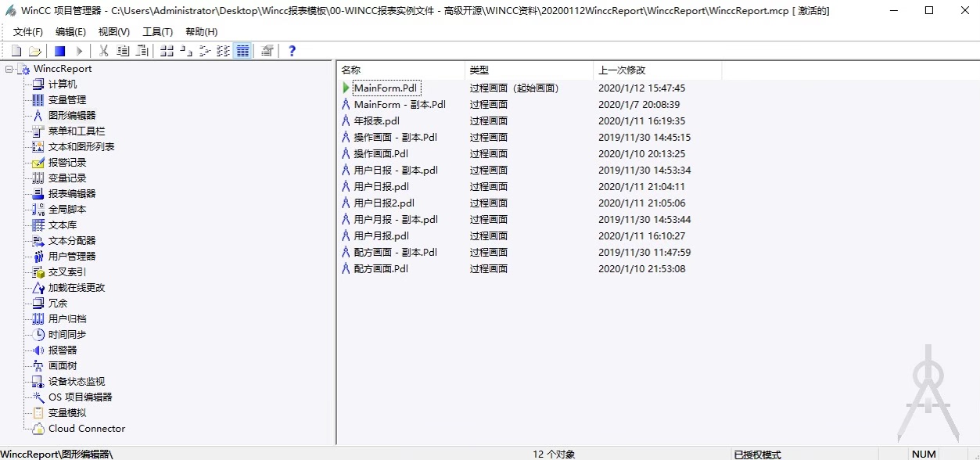
Task: Switch to small icons view
Action: pyautogui.click(x=185, y=51)
